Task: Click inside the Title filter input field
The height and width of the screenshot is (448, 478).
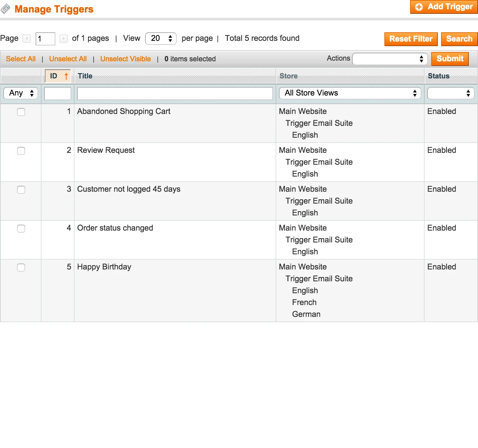Action: click(x=175, y=93)
